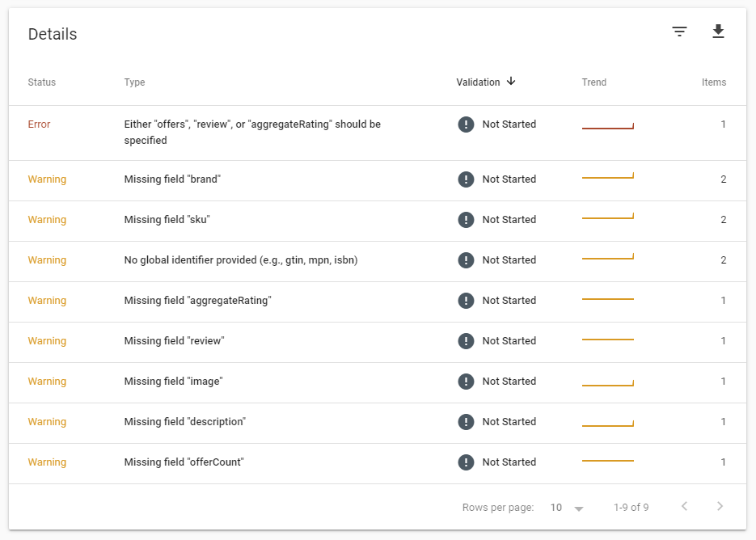
Task: Click the Items column header
Action: 713,82
